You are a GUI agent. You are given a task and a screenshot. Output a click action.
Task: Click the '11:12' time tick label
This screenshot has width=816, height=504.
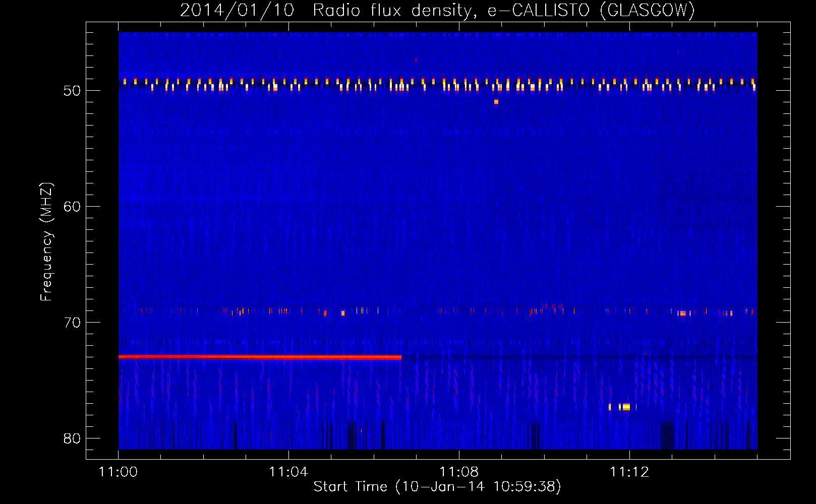pos(629,472)
